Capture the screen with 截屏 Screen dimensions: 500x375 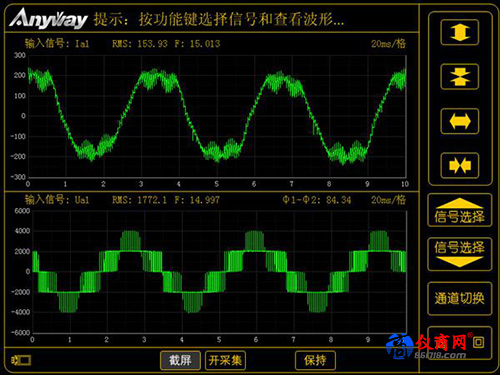point(180,360)
